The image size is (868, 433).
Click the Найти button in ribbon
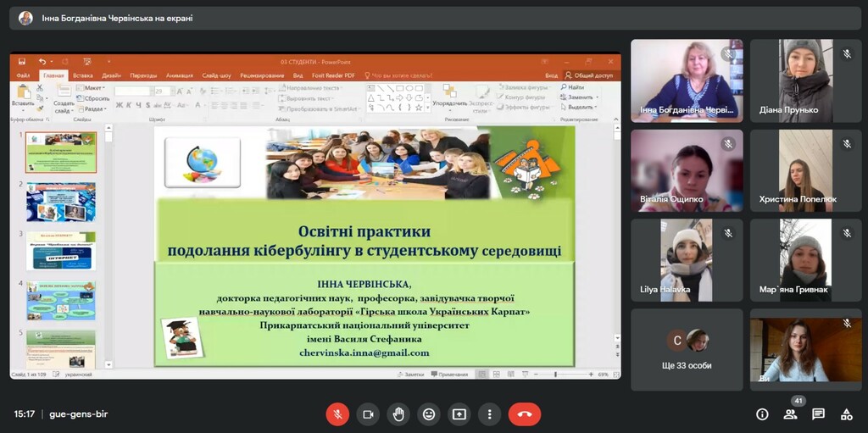pyautogui.click(x=576, y=87)
